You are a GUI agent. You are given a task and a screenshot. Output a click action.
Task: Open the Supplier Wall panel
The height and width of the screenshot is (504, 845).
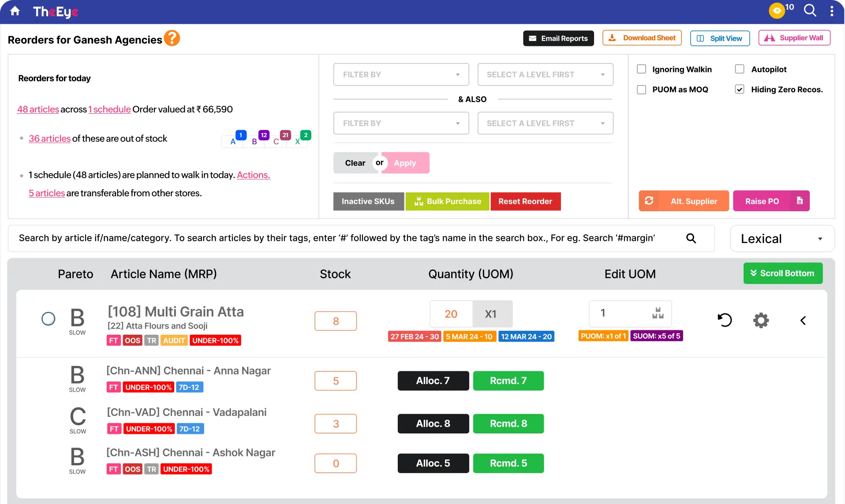click(794, 37)
